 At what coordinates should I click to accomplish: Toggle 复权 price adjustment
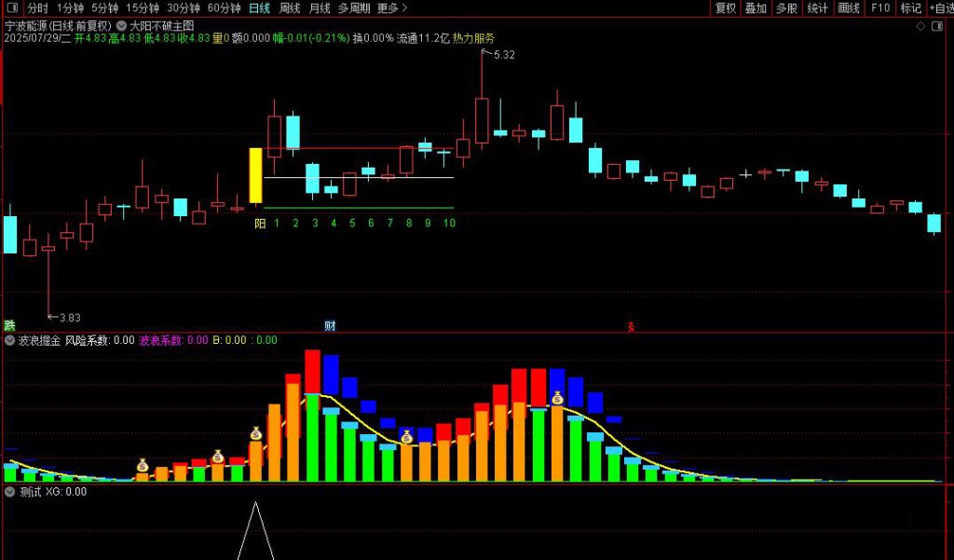[726, 8]
